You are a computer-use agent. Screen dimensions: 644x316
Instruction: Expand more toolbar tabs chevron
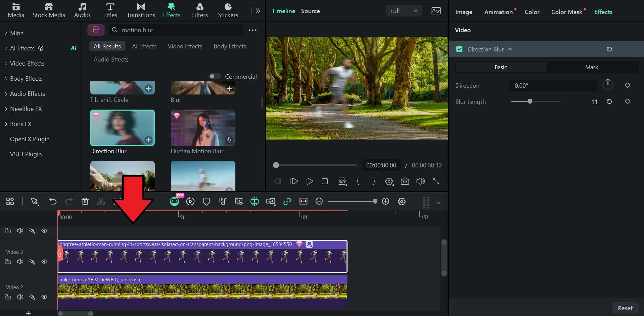258,11
